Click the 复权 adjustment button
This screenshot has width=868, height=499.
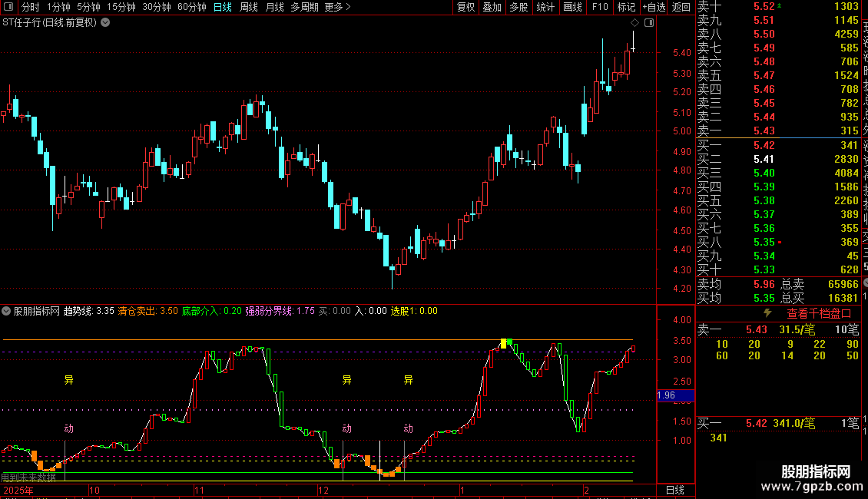pyautogui.click(x=466, y=7)
